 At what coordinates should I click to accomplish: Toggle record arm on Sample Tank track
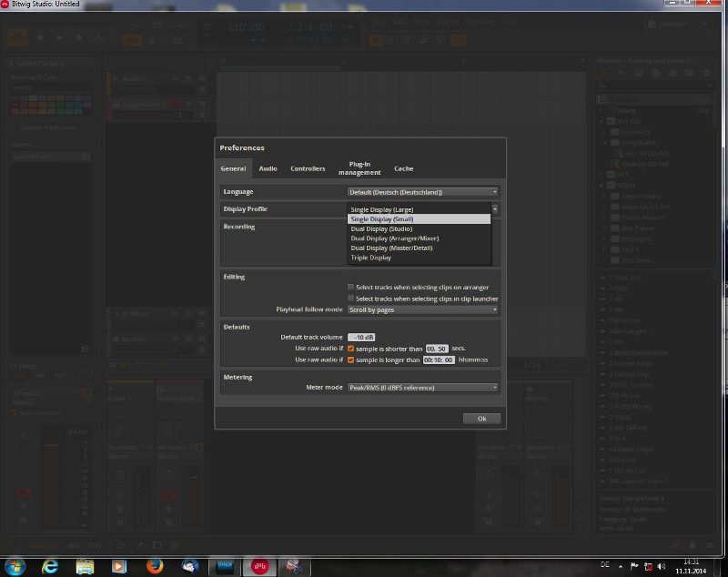175,104
